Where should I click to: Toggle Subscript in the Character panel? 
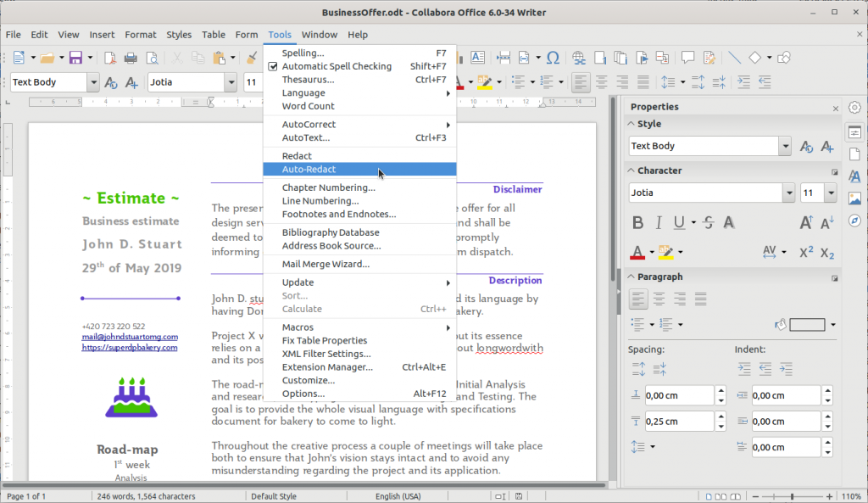(827, 253)
